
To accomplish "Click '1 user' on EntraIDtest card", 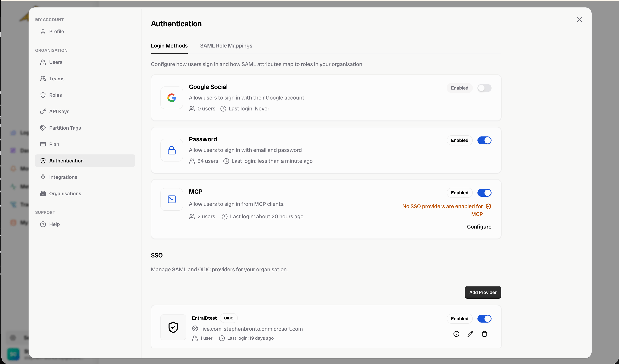I will pos(206,338).
